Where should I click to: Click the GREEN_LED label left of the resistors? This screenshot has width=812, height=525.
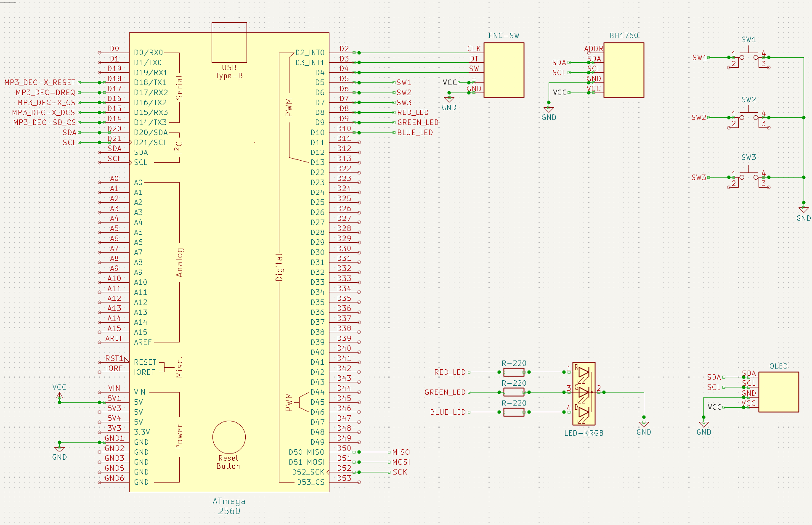445,392
